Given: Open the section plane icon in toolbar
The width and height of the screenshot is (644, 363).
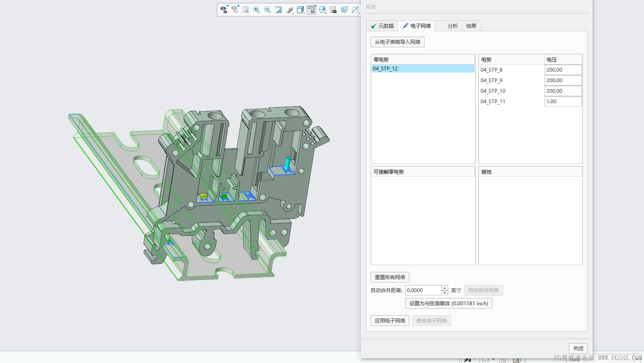Looking at the screenshot, I should (x=355, y=10).
